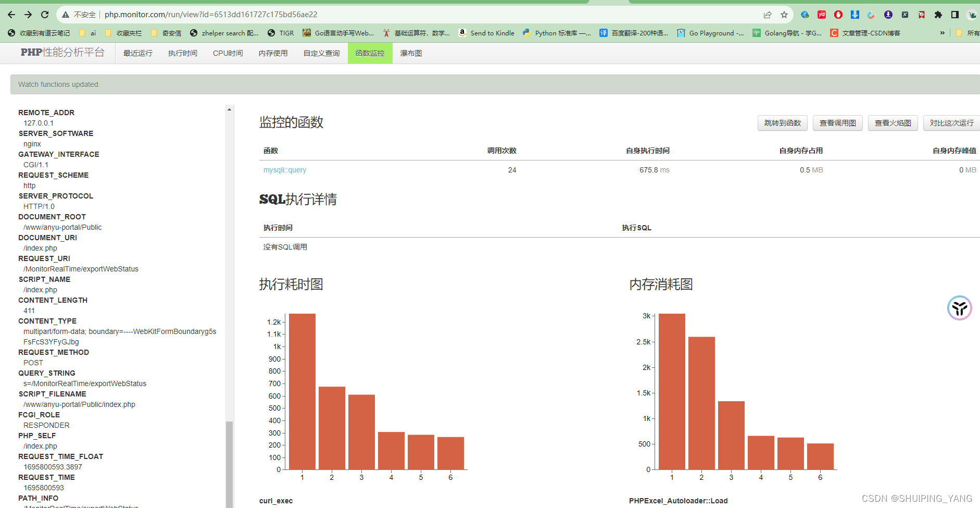This screenshot has width=980, height=508.
Task: Open the 收藏夹栏 bookmark folder
Action: 123,33
